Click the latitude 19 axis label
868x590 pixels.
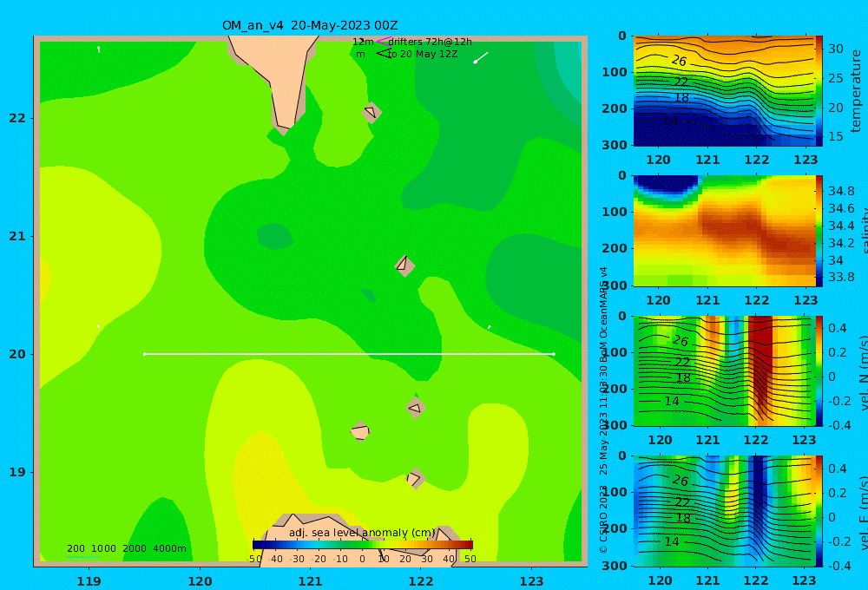click(x=17, y=472)
